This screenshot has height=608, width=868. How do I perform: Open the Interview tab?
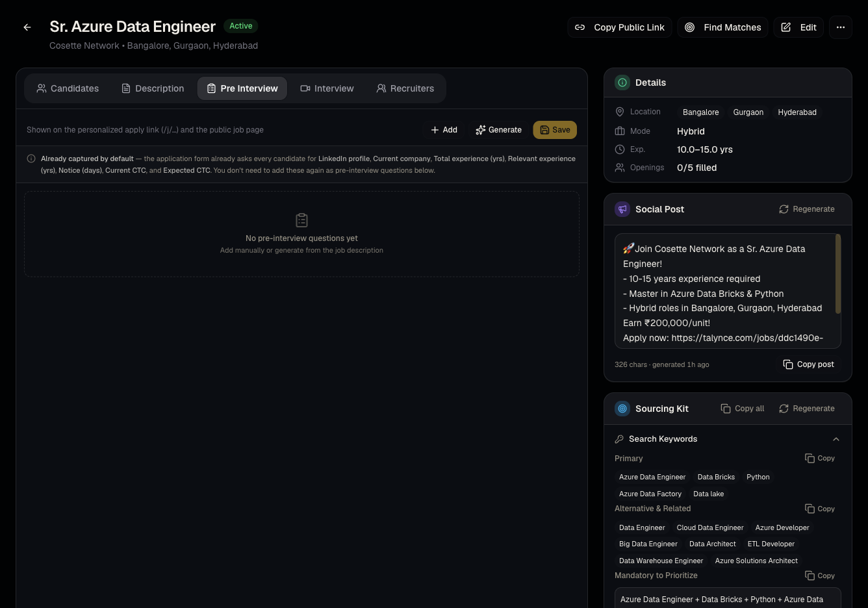pos(327,88)
